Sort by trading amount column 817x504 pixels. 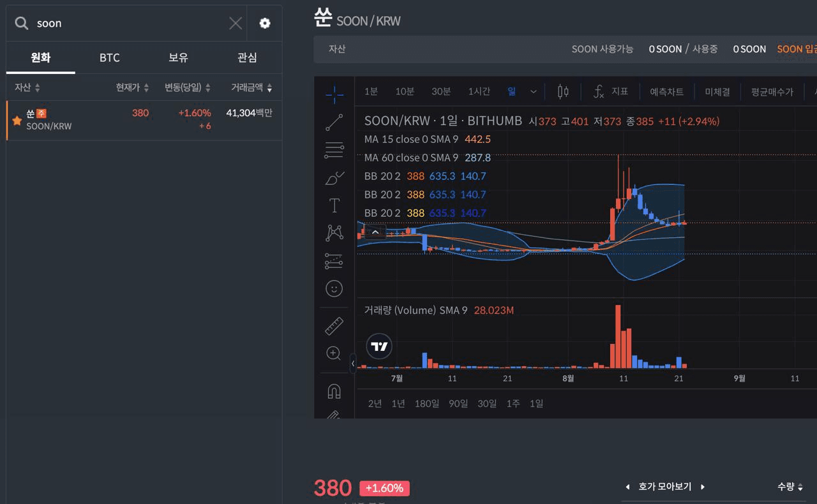tap(251, 87)
